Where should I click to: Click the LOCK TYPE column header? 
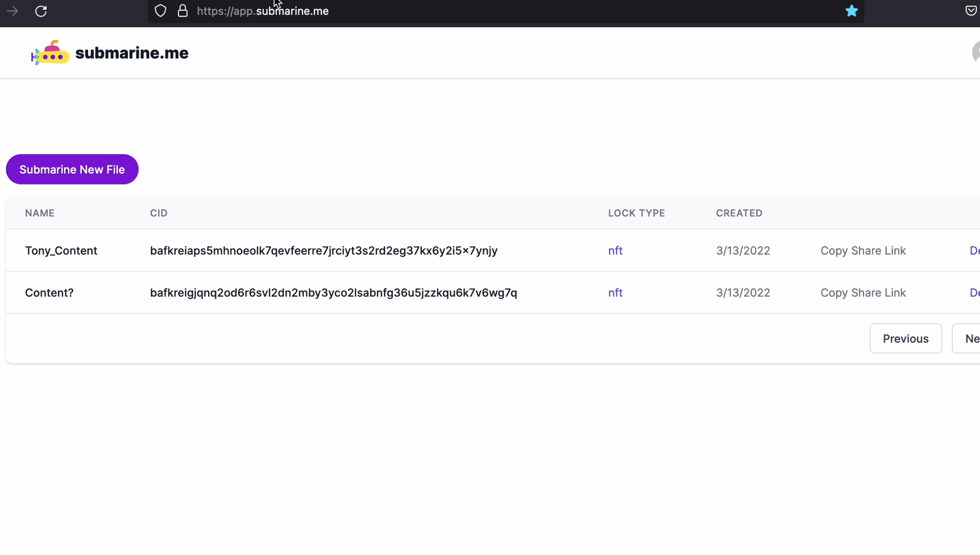(636, 213)
